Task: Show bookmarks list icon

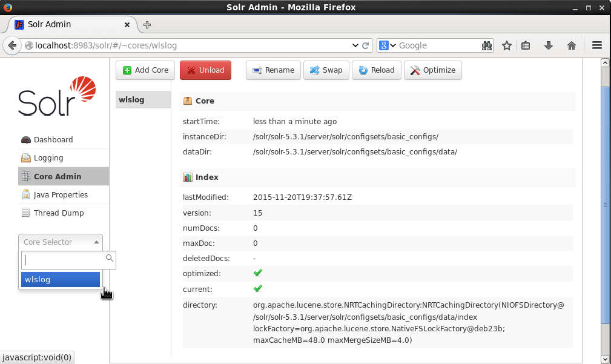Action: [x=526, y=45]
